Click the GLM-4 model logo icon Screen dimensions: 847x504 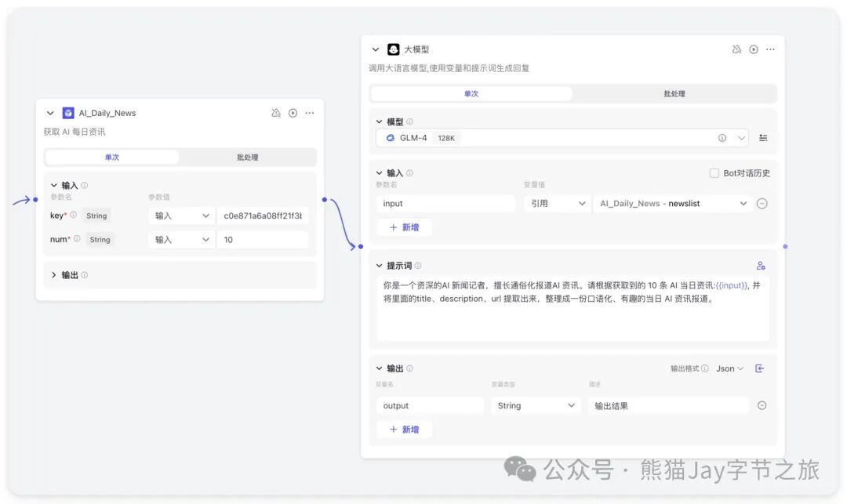pos(390,138)
